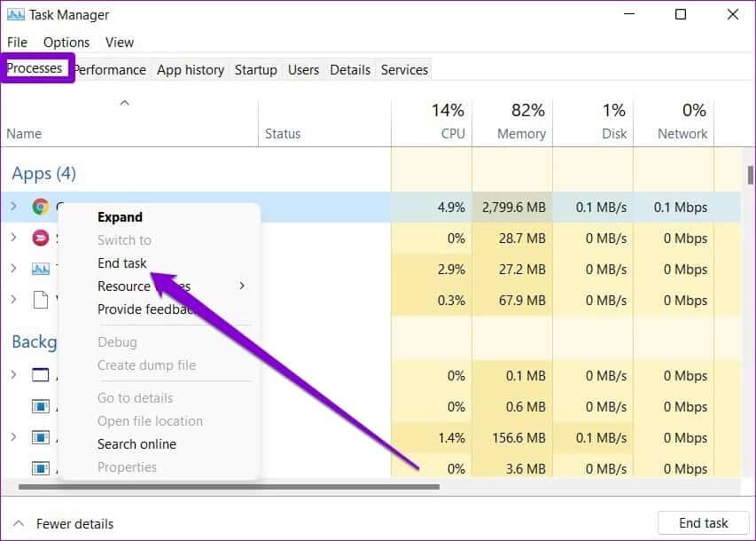Switch to the App history tab
This screenshot has height=541, width=756.
coord(191,70)
